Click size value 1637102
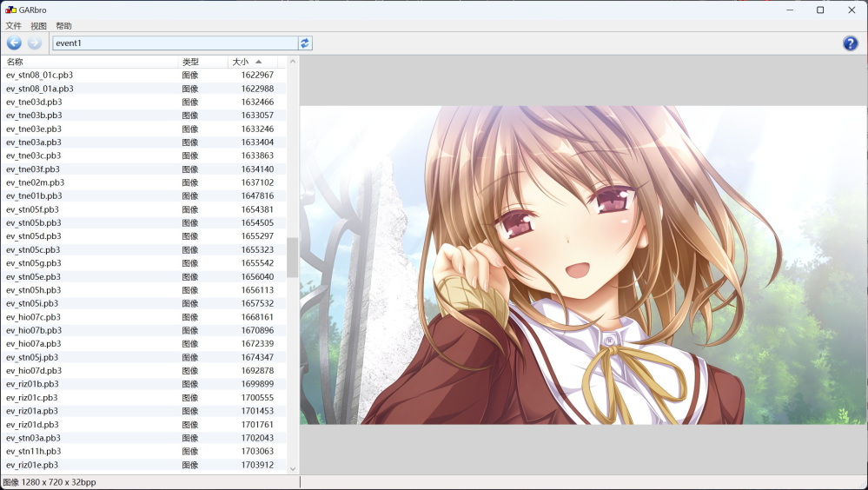 point(257,182)
